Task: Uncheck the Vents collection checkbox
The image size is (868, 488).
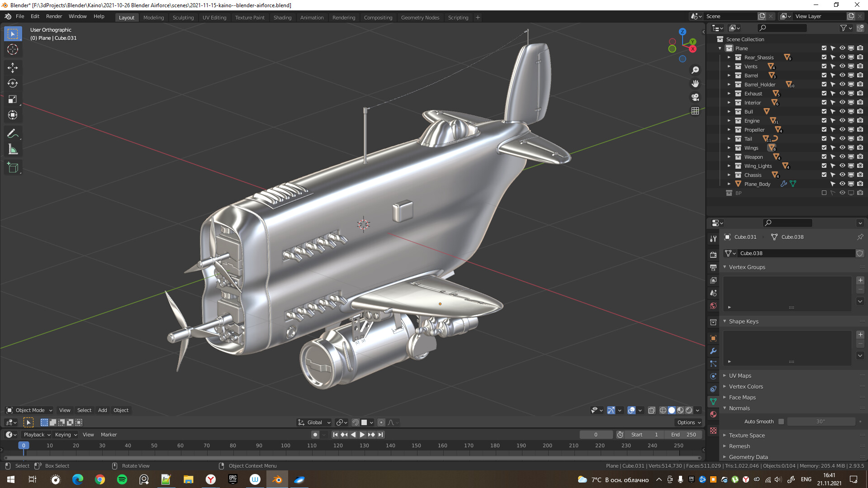Action: (x=824, y=66)
